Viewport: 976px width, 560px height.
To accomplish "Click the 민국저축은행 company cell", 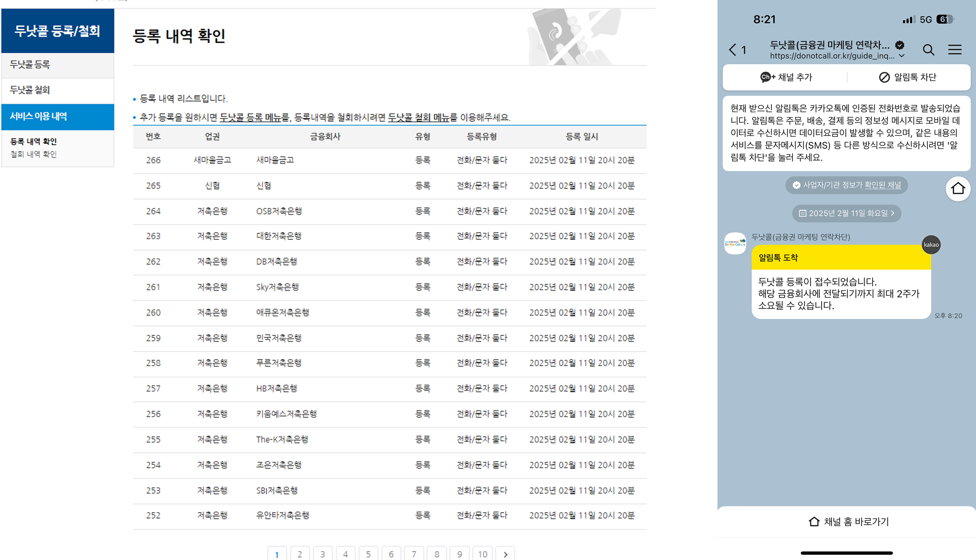I will 279,338.
